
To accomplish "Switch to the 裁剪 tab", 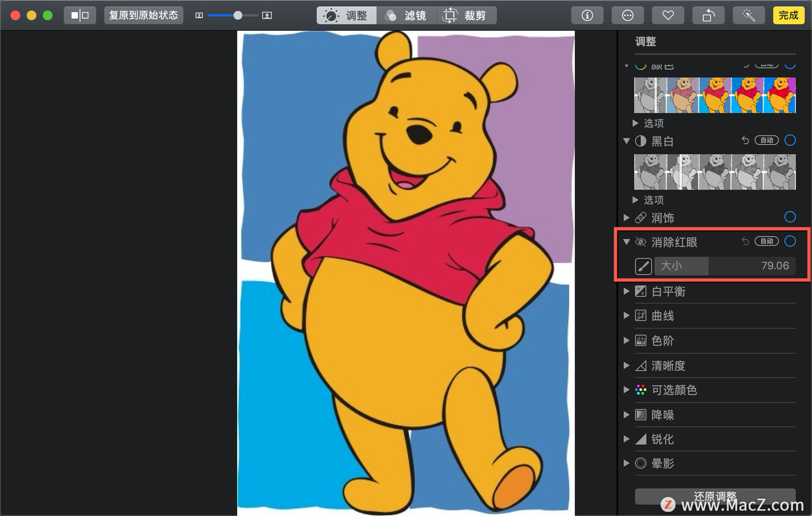I will (x=466, y=16).
